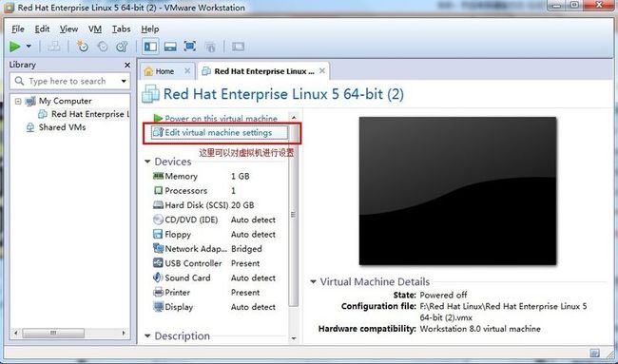618x364 pixels.
Task: Open the power options dropdown arrow
Action: click(x=29, y=47)
